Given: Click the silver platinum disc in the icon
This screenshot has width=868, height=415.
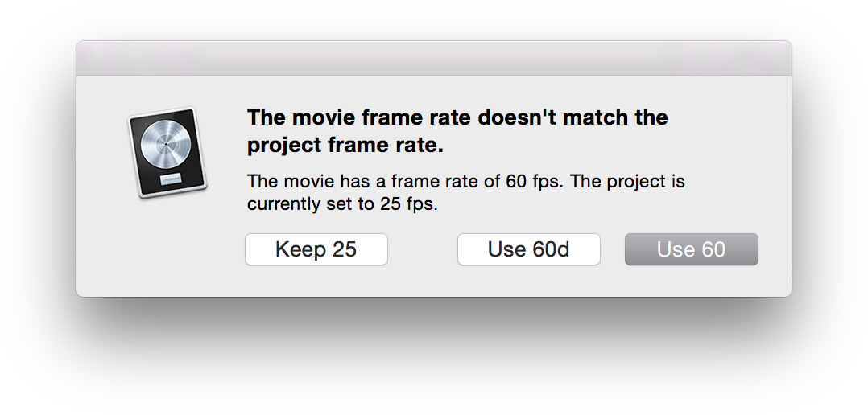Looking at the screenshot, I should click(164, 143).
